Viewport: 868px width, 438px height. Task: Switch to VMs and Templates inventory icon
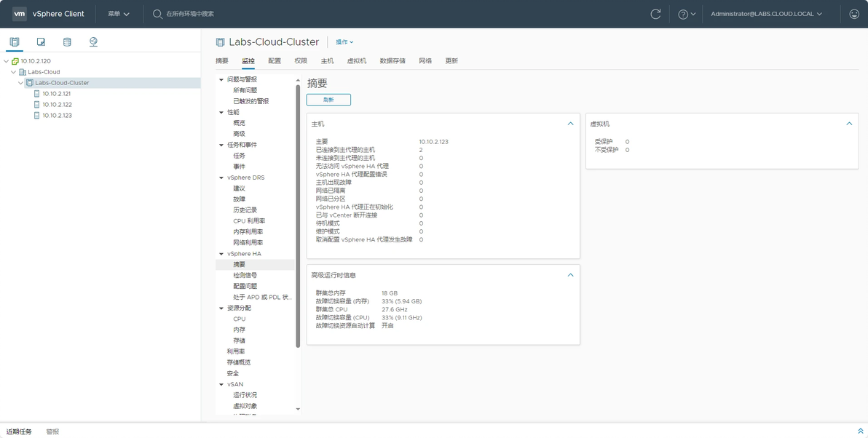(x=41, y=41)
